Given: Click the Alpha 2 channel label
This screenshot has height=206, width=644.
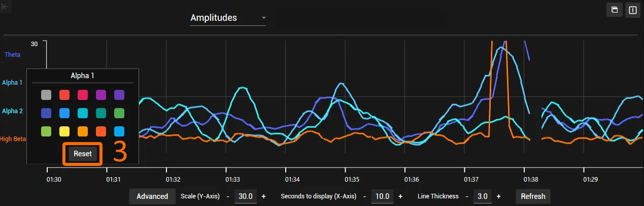Looking at the screenshot, I should point(12,111).
